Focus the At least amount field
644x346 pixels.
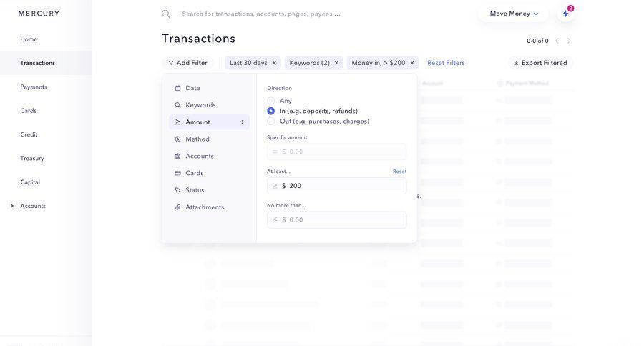pos(337,186)
